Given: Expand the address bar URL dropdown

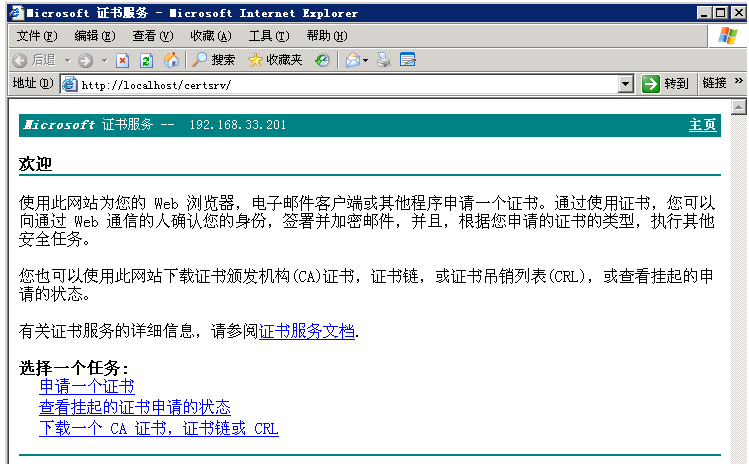Looking at the screenshot, I should [626, 84].
